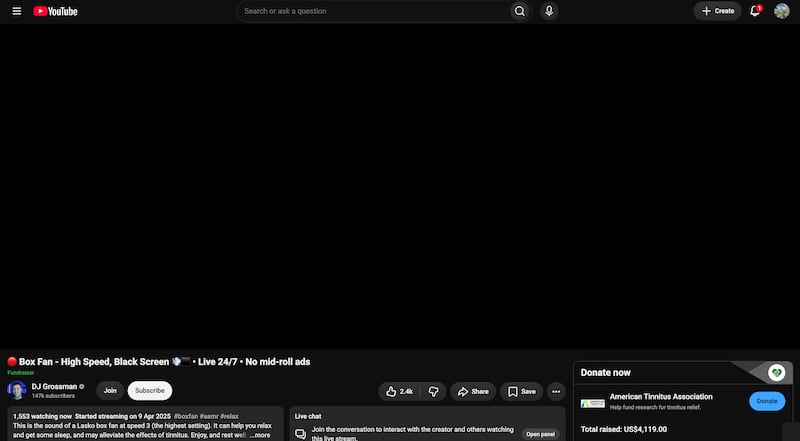Viewport: 800px width, 441px height.
Task: Open DJ Grossman channel avatar
Action: point(16,390)
